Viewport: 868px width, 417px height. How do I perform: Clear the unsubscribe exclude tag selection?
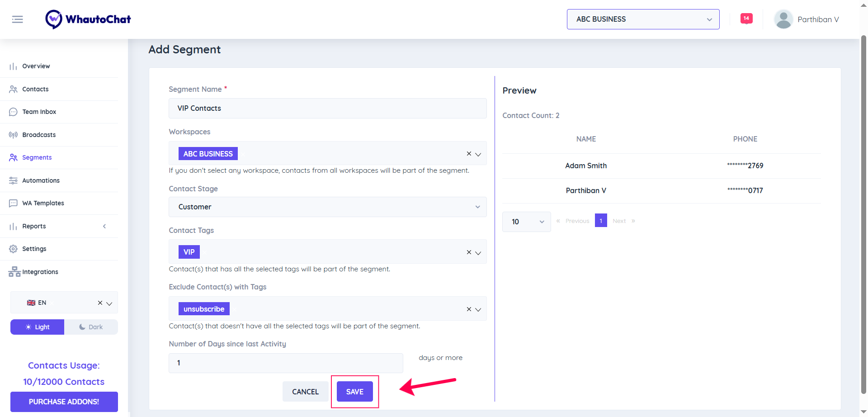click(x=469, y=309)
